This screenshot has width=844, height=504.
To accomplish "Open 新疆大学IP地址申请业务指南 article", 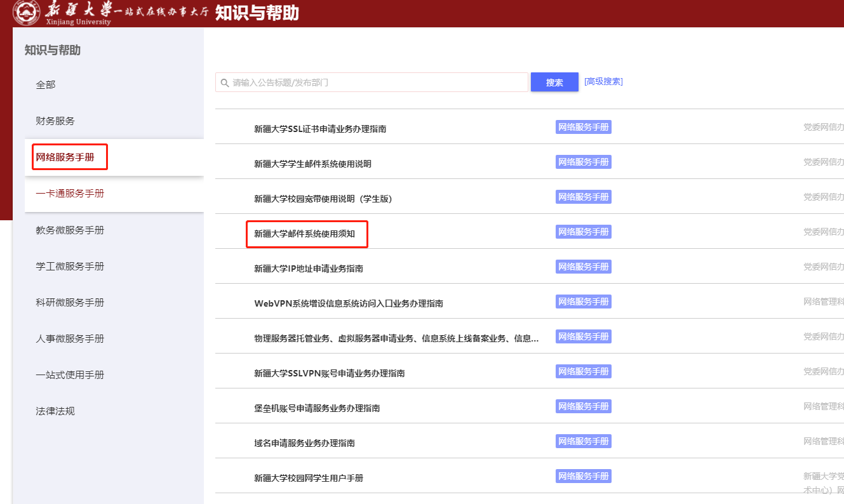I will click(x=309, y=269).
